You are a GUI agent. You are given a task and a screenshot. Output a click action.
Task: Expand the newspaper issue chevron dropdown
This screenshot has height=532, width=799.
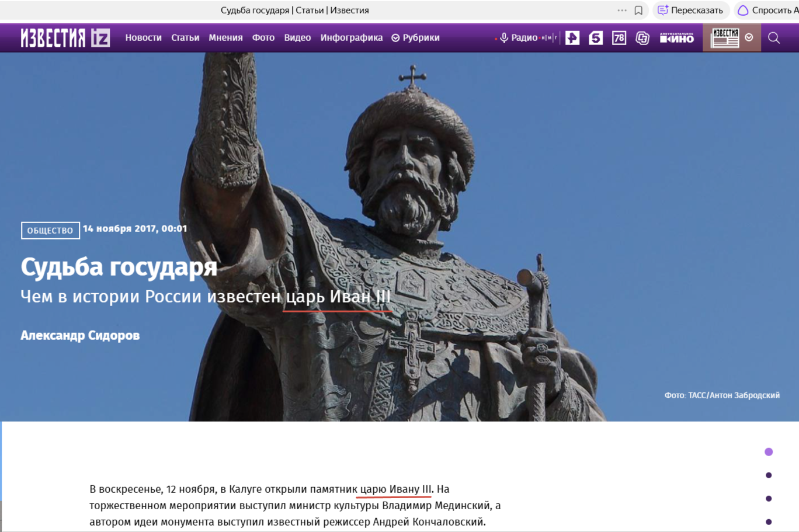coord(749,37)
